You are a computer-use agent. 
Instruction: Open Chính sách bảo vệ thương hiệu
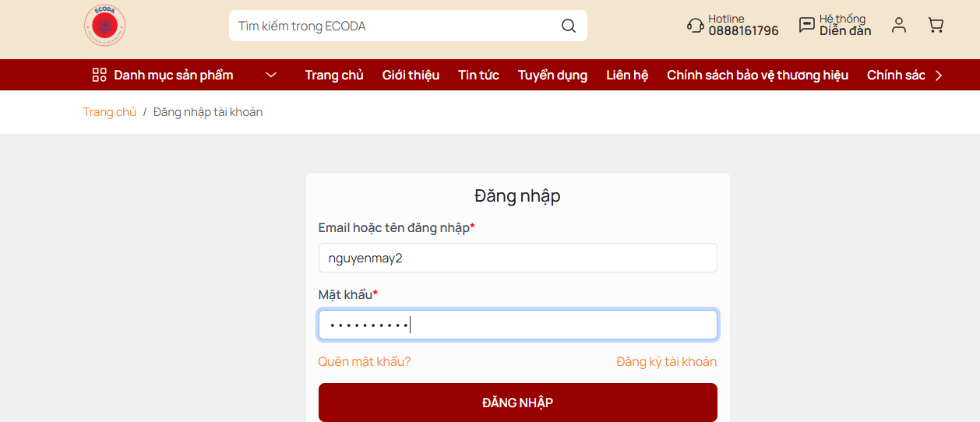click(757, 75)
